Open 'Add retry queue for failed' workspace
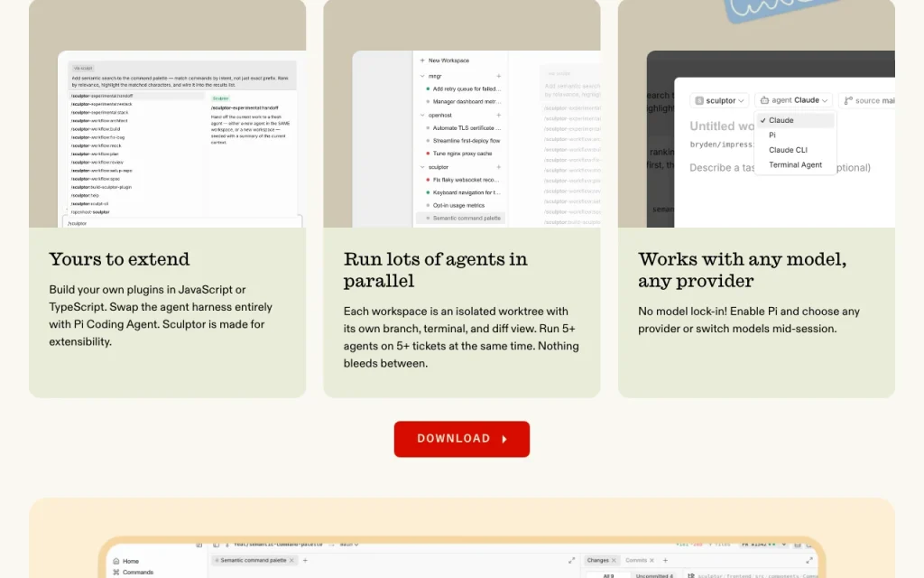 pos(463,89)
